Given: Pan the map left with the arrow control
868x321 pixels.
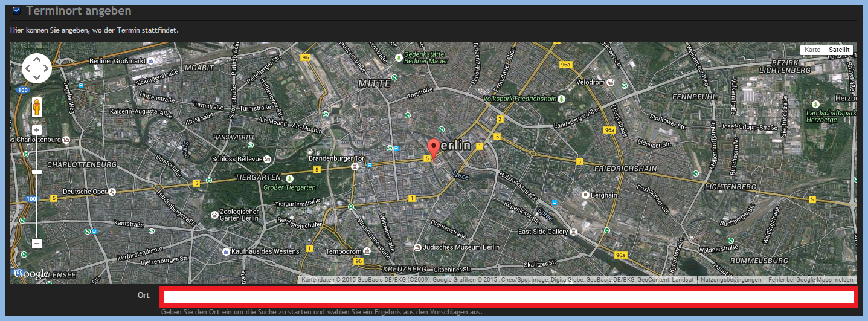Looking at the screenshot, I should click(28, 68).
